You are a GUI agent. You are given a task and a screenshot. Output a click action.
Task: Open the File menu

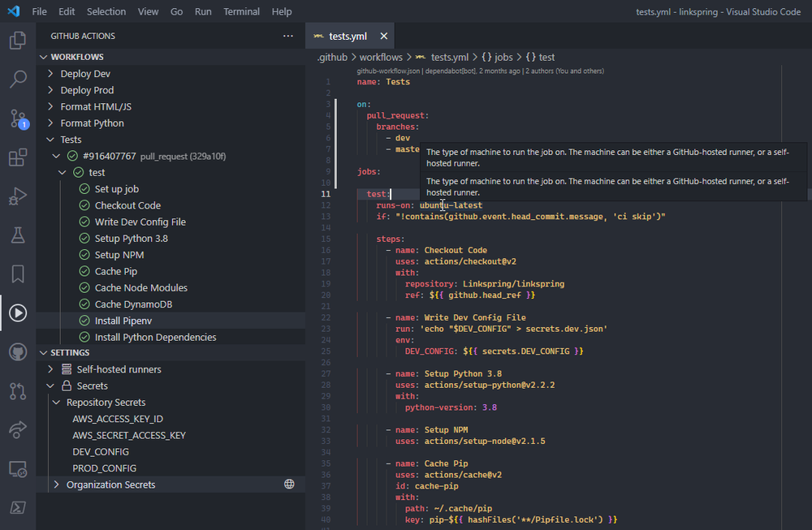pyautogui.click(x=39, y=11)
